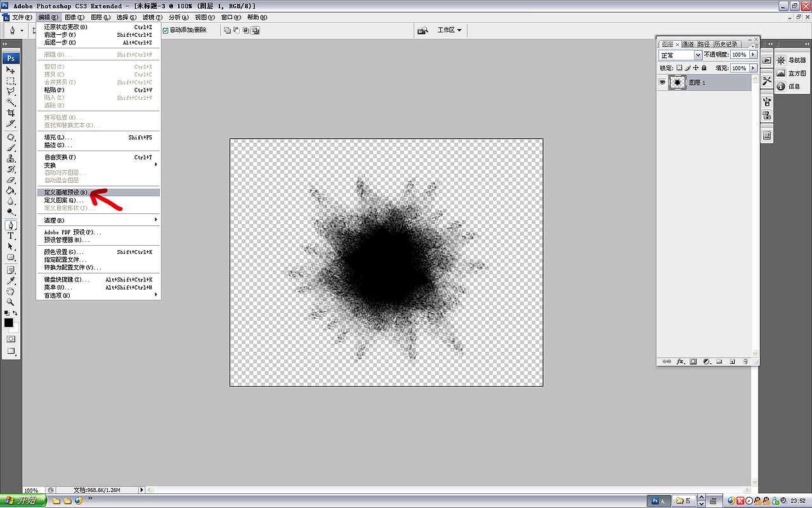Select the Polygonal Lasso tool
This screenshot has width=812, height=508.
click(x=11, y=91)
